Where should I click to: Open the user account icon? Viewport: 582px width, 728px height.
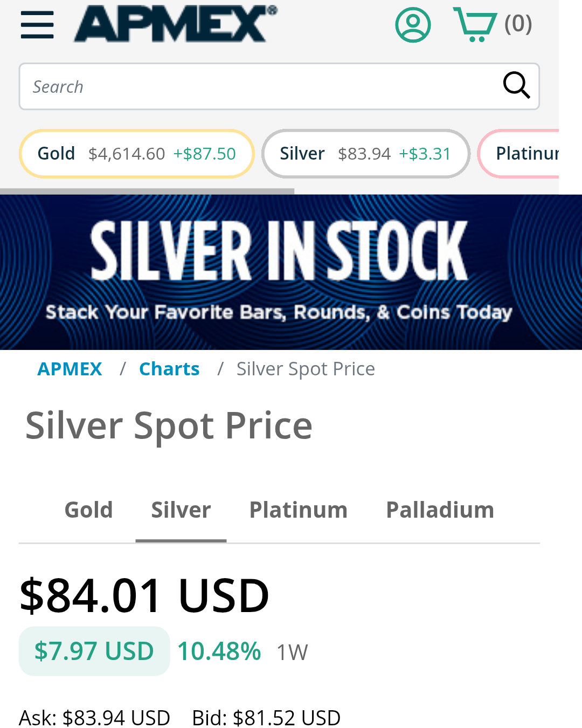point(413,25)
